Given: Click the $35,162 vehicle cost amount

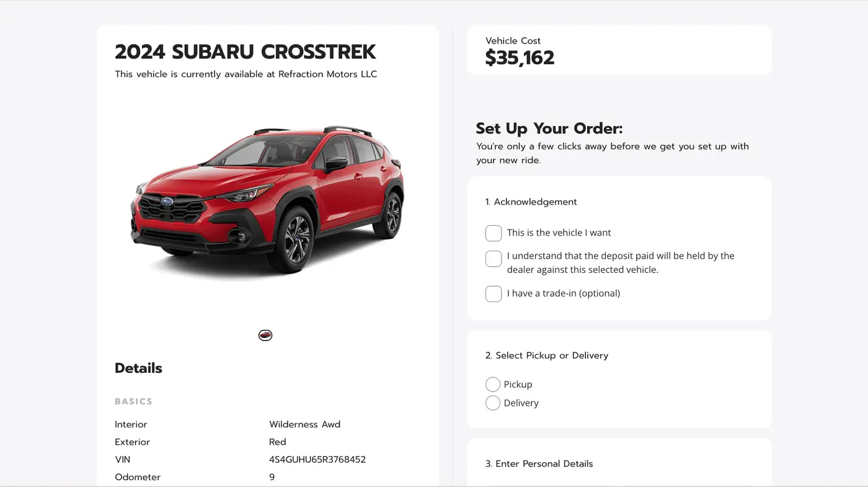Looking at the screenshot, I should pos(520,58).
